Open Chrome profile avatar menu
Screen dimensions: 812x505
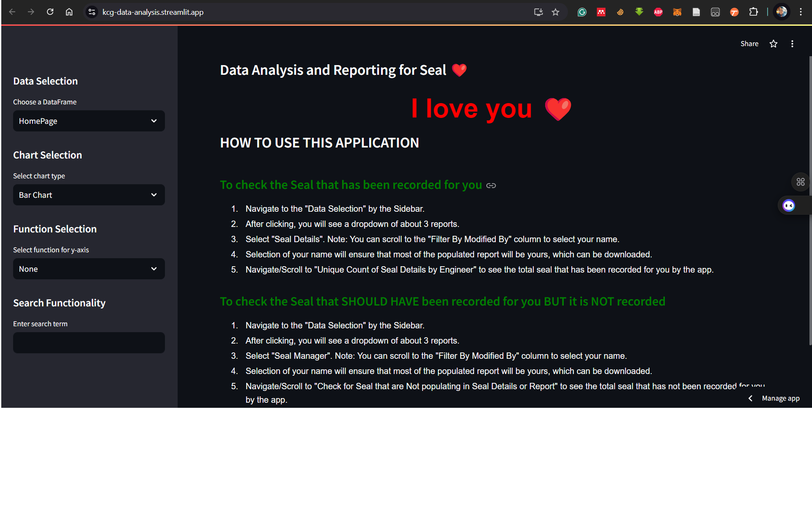point(782,12)
